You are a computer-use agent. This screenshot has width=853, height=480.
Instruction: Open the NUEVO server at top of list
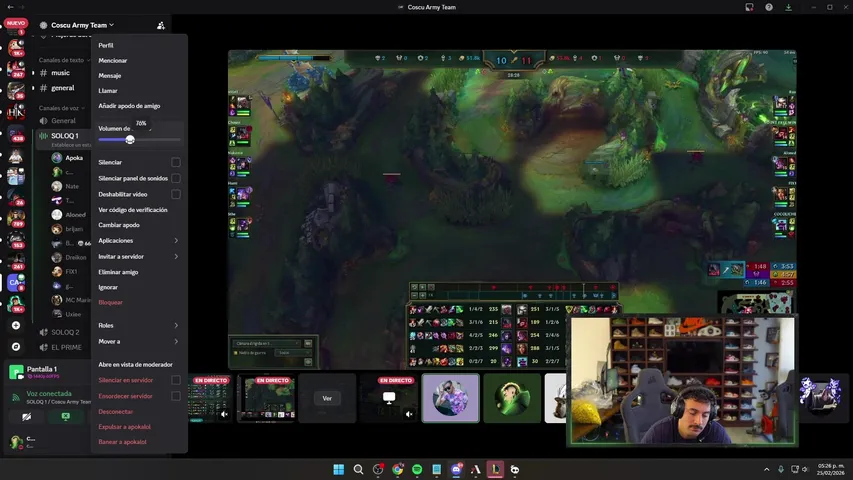(16, 26)
